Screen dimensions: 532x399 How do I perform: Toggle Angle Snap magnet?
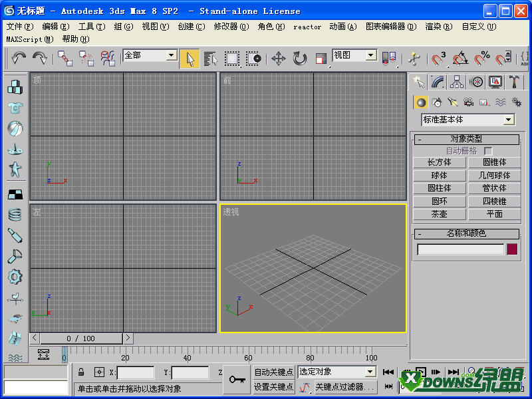point(460,59)
